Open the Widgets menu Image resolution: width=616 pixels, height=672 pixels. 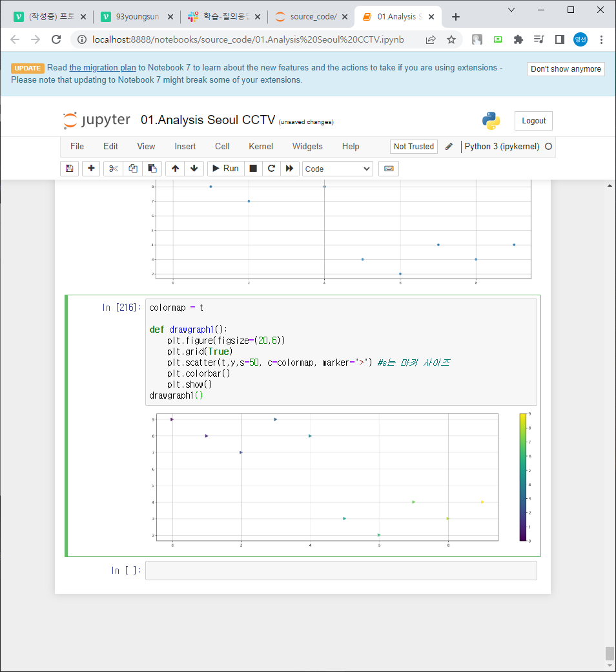point(307,147)
